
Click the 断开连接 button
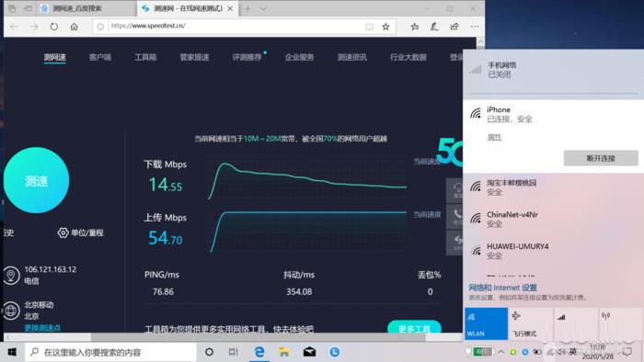coord(601,158)
